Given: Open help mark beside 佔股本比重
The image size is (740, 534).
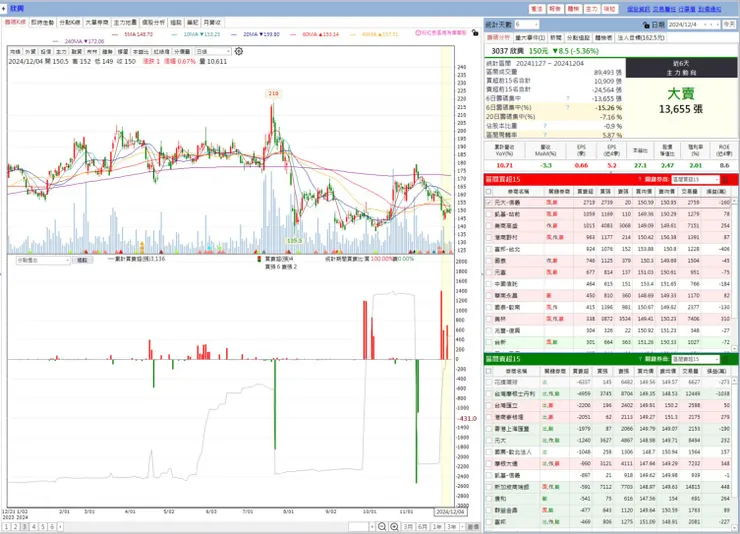Looking at the screenshot, I should [545, 126].
